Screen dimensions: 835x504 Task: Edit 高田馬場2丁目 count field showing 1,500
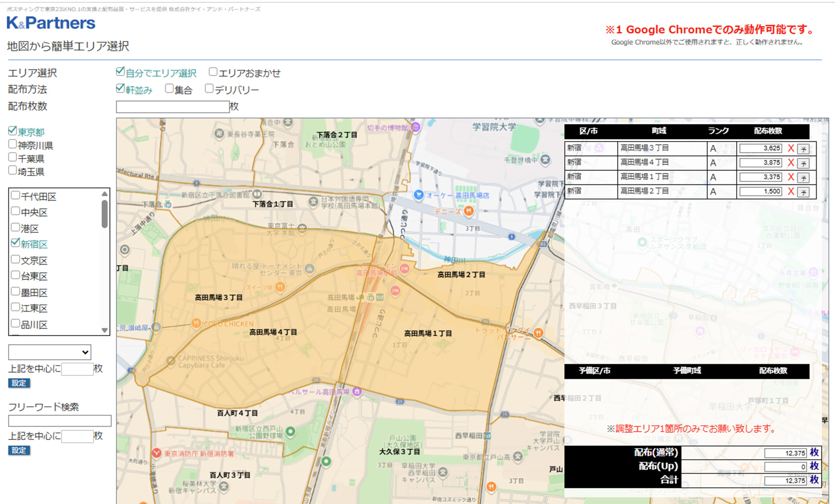(x=761, y=192)
